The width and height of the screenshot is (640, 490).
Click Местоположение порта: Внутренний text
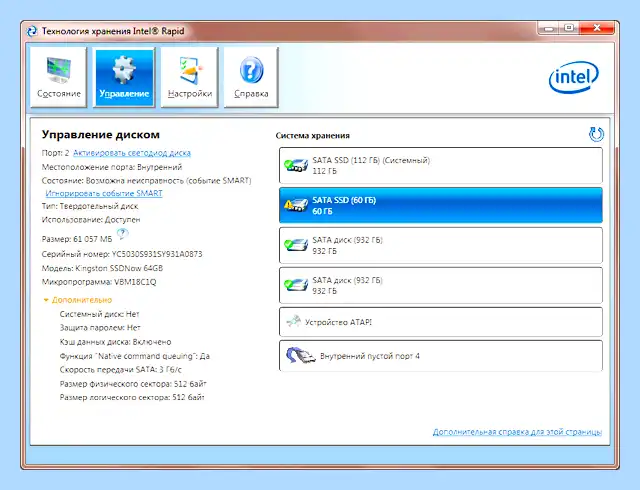(x=112, y=167)
